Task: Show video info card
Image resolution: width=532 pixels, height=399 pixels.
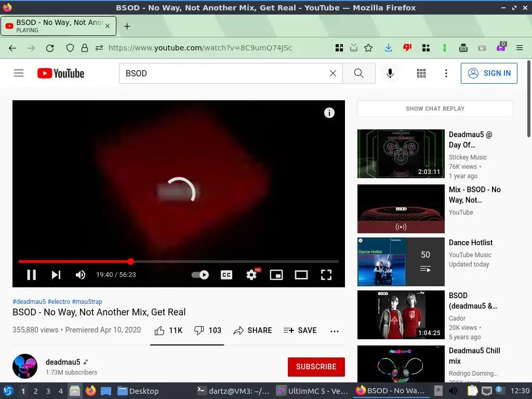Action: [x=329, y=113]
